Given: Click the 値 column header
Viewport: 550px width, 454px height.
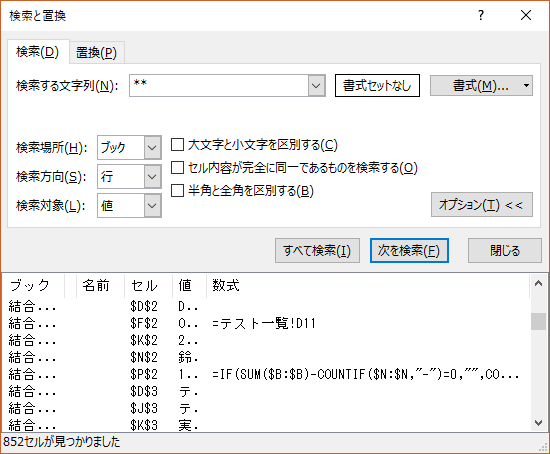Looking at the screenshot, I should coord(189,285).
